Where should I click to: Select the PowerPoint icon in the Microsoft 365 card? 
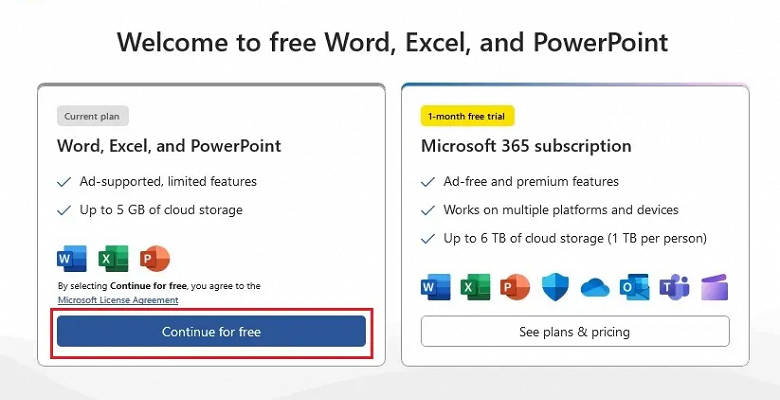point(514,287)
